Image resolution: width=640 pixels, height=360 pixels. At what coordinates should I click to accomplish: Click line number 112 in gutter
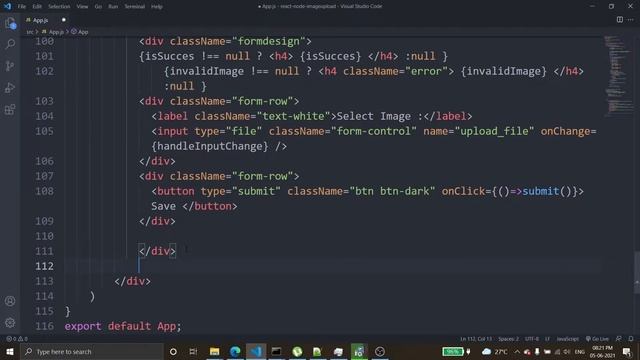click(x=44, y=266)
